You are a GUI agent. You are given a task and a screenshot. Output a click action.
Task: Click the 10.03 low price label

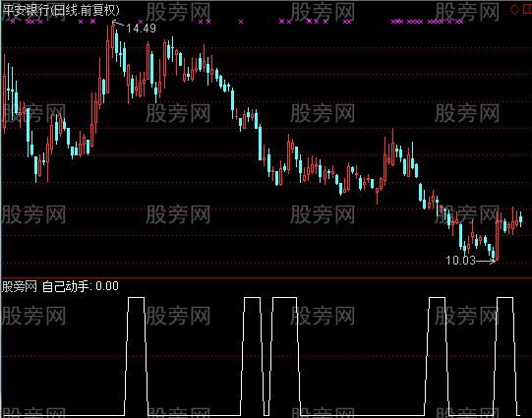coord(460,261)
